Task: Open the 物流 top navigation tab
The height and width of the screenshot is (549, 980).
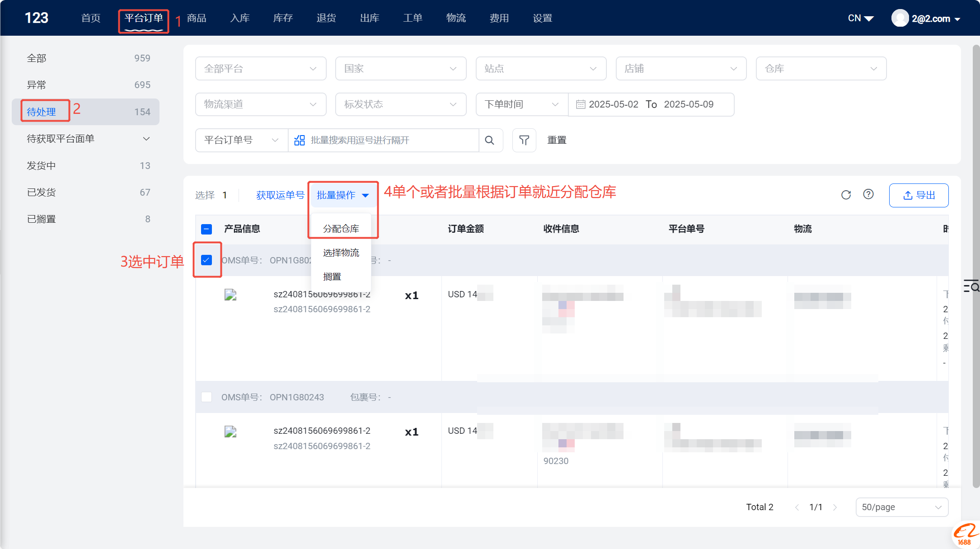Action: click(x=456, y=18)
